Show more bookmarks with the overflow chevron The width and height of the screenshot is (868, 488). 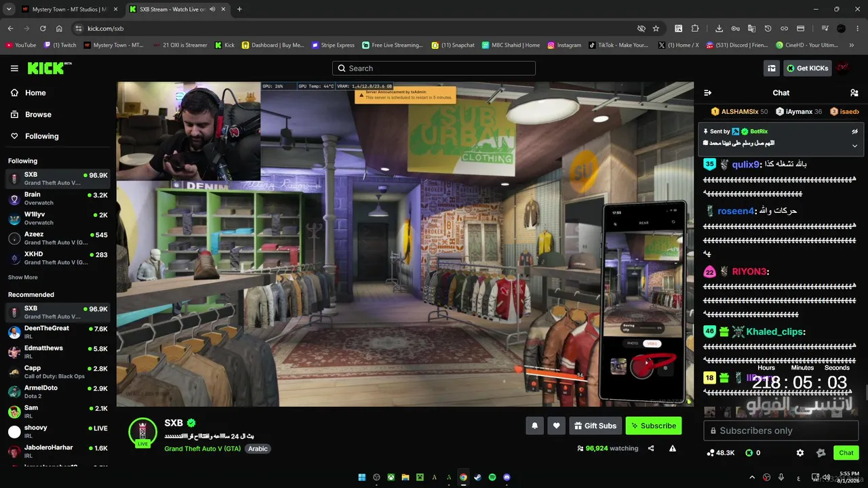852,45
